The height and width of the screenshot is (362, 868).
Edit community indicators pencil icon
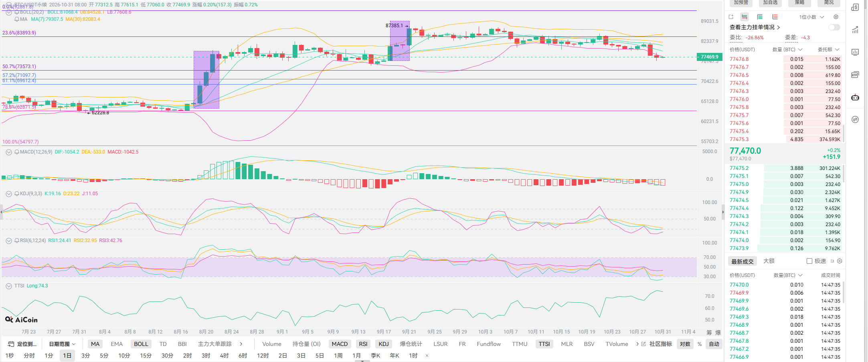tap(643, 344)
